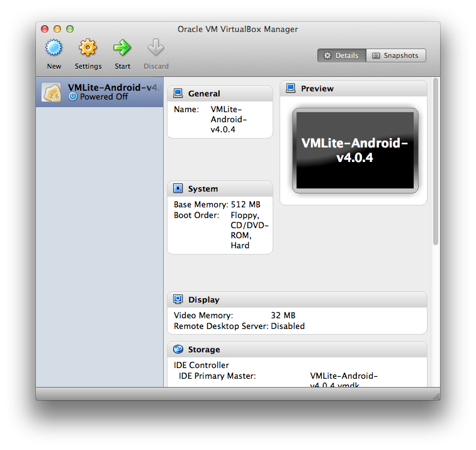Click the window resize grip corner
Image resolution: width=476 pixels, height=450 pixels.
(x=436, y=396)
